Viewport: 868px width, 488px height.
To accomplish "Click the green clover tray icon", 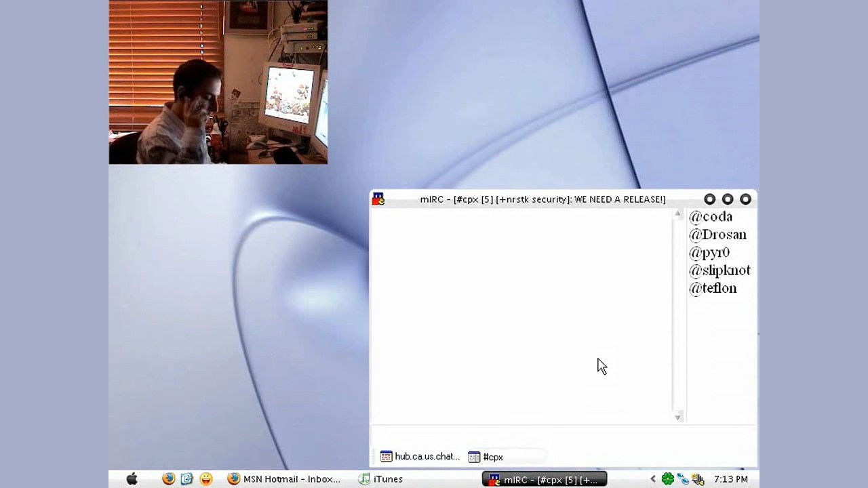I will click(668, 479).
